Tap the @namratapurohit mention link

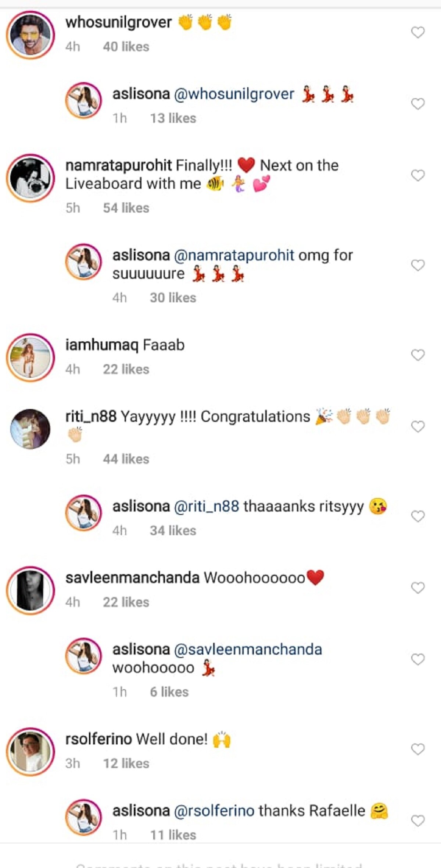click(234, 255)
